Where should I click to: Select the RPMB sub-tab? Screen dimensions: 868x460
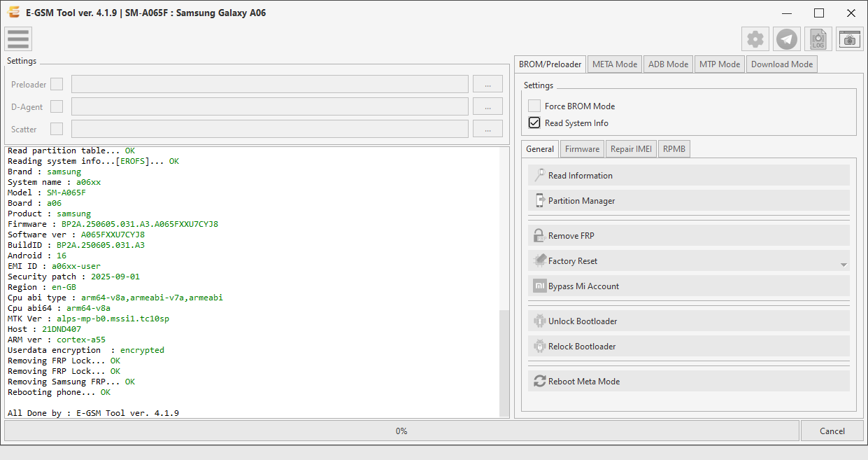click(x=674, y=149)
